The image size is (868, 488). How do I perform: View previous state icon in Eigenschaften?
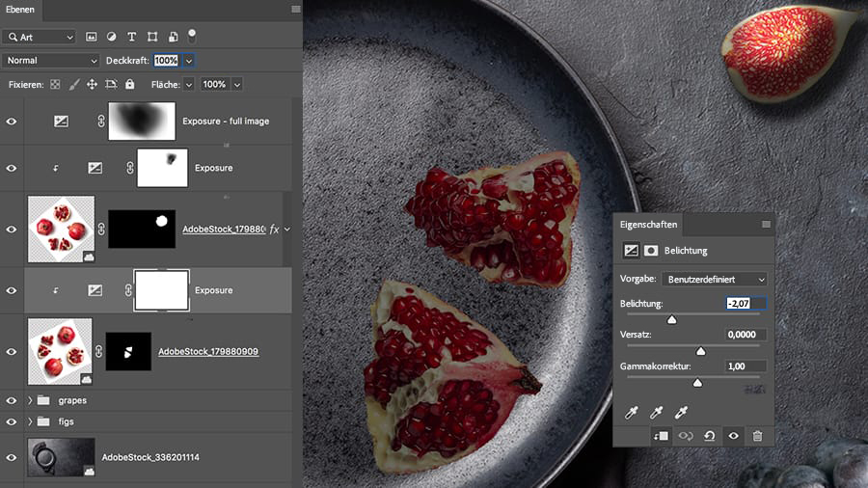pyautogui.click(x=686, y=436)
